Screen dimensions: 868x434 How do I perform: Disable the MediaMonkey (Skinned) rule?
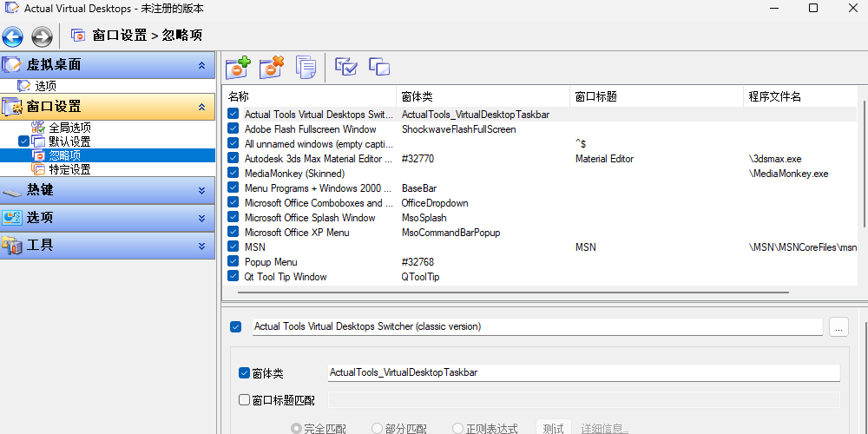(233, 174)
